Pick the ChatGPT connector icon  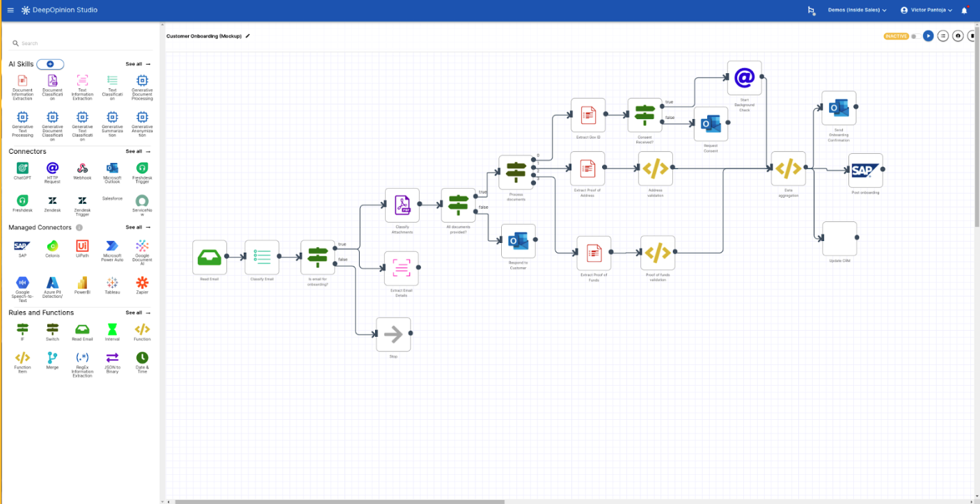point(22,168)
